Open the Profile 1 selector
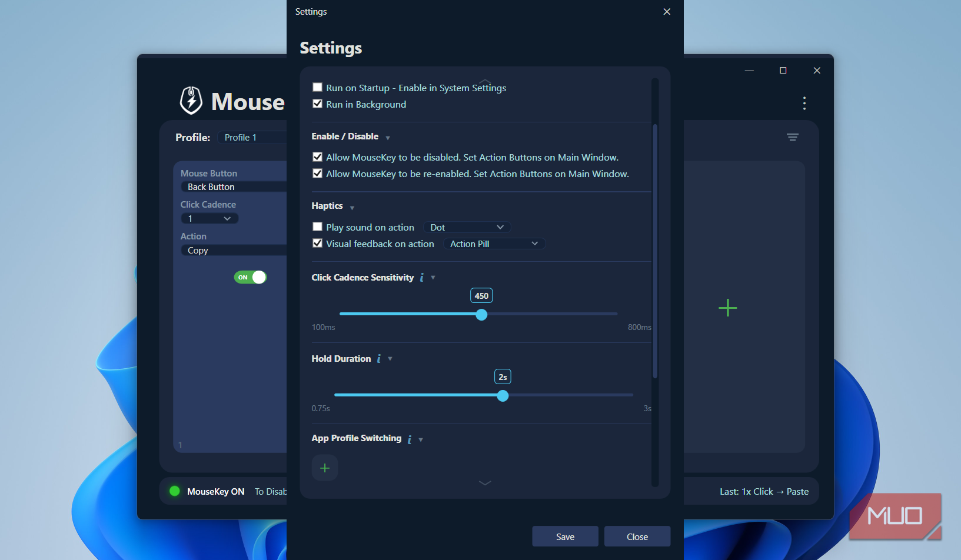The width and height of the screenshot is (961, 560). point(252,137)
